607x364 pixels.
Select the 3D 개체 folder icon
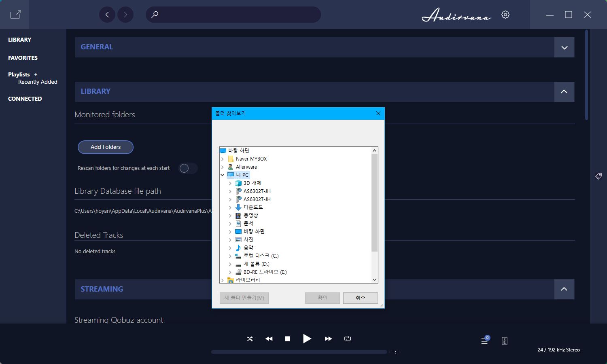coord(238,183)
